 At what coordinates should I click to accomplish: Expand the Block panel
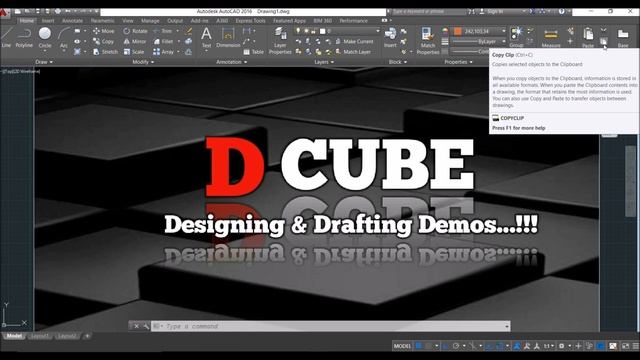click(x=398, y=62)
